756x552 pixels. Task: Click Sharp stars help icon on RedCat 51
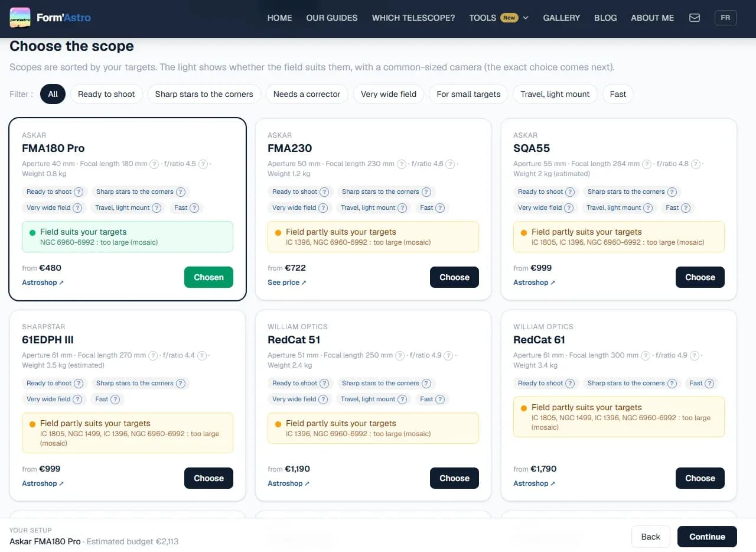click(x=426, y=383)
